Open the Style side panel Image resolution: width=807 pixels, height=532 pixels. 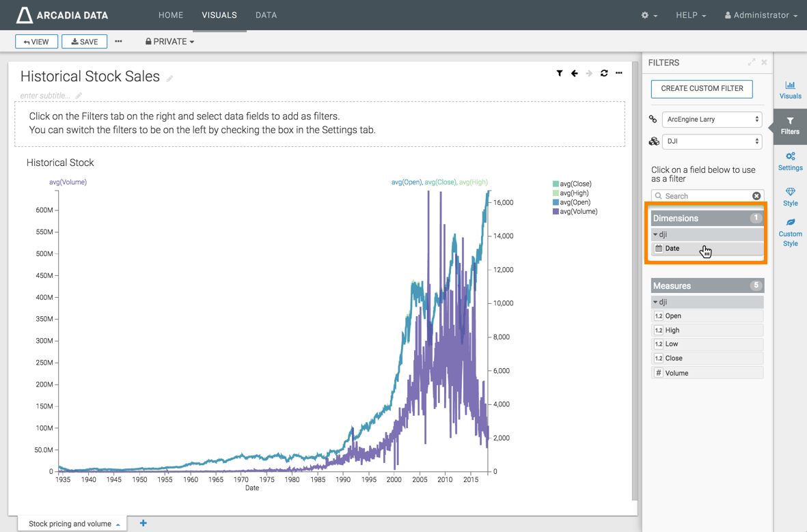790,197
